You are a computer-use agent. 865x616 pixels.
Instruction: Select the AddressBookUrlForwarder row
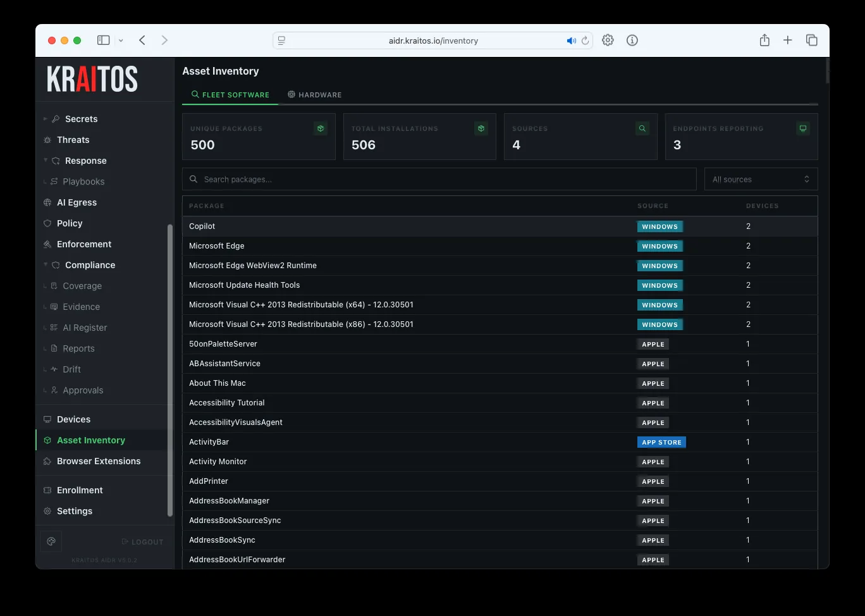500,560
